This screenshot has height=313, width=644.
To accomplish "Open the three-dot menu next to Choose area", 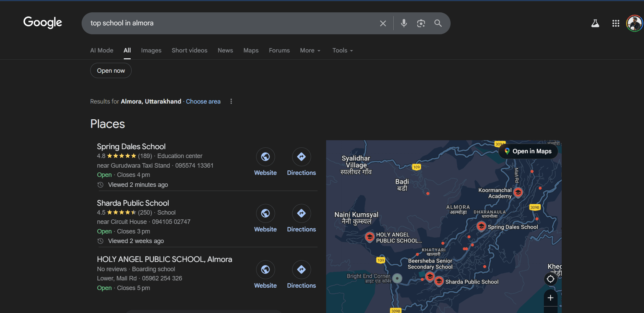I will pyautogui.click(x=231, y=101).
